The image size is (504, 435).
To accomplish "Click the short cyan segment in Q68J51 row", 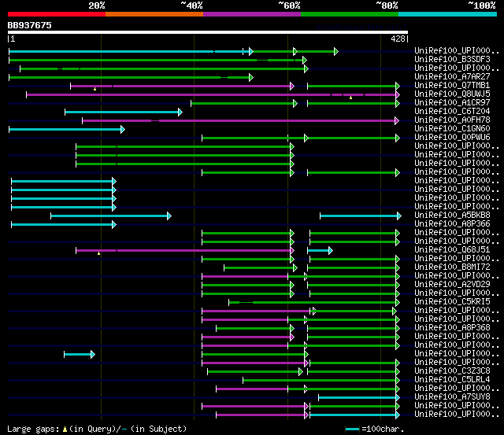I will [321, 250].
